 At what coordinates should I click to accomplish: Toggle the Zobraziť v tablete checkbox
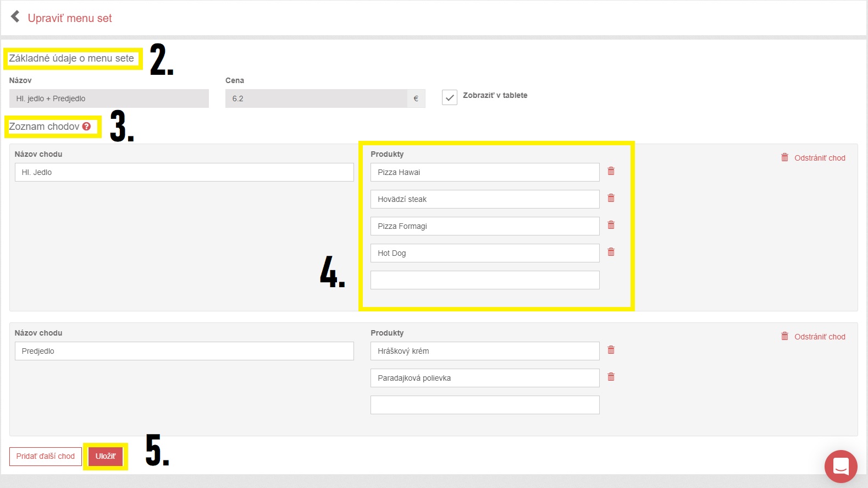pyautogui.click(x=450, y=97)
